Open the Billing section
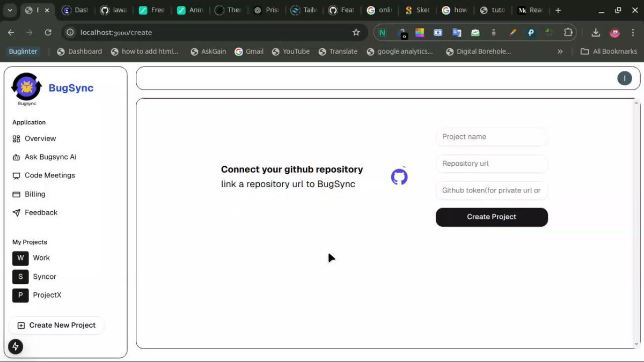Screen dimensions: 644x362 pos(29,194)
